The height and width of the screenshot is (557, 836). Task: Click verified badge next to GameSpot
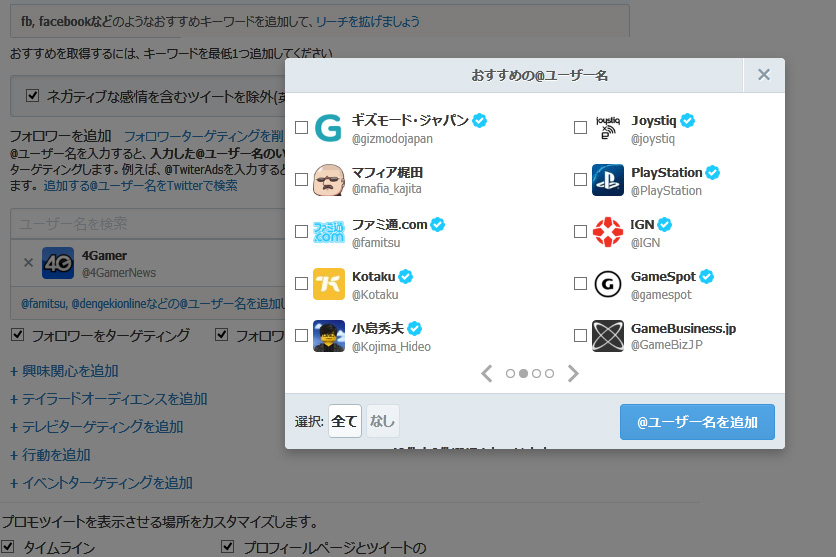click(x=707, y=276)
